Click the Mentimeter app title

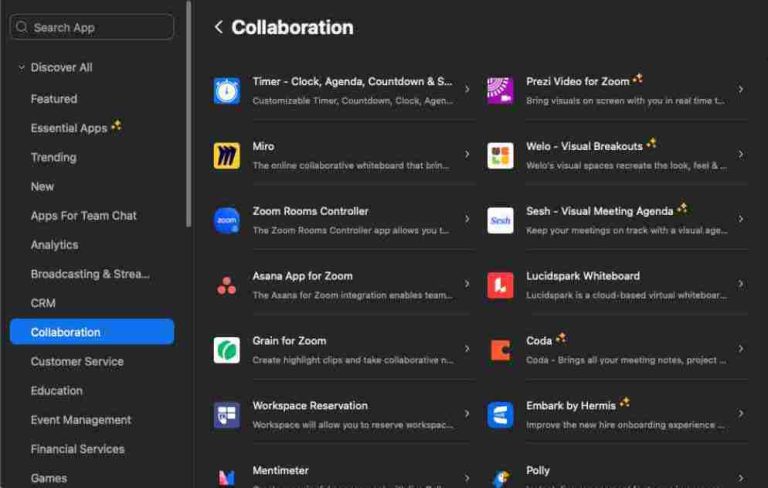click(x=280, y=470)
